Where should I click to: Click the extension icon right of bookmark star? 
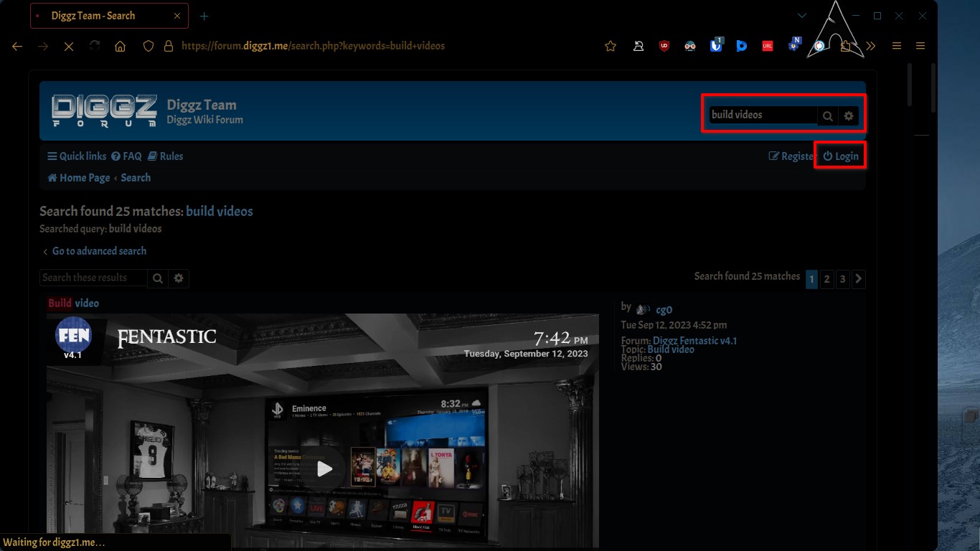639,46
